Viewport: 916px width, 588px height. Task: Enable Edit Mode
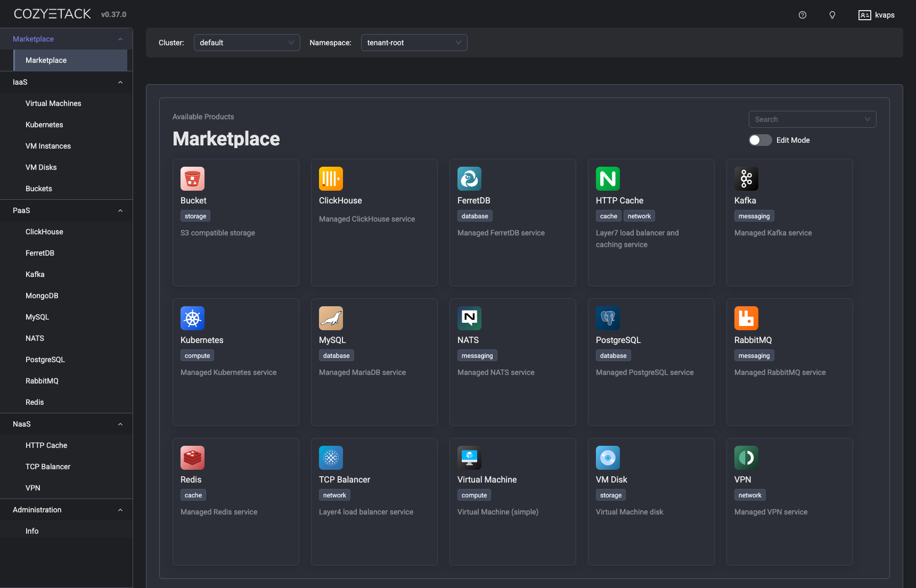click(x=760, y=140)
